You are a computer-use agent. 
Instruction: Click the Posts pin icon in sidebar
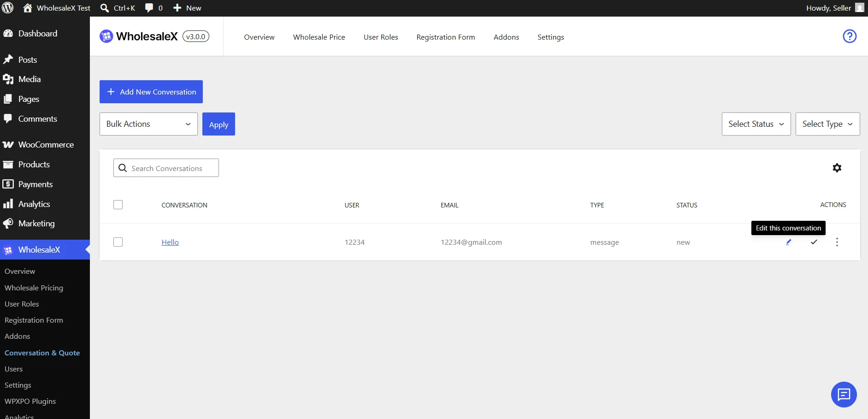8,59
